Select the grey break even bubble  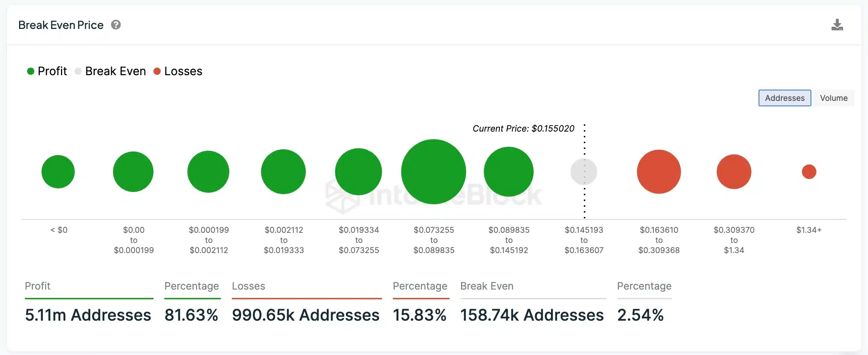pyautogui.click(x=584, y=172)
